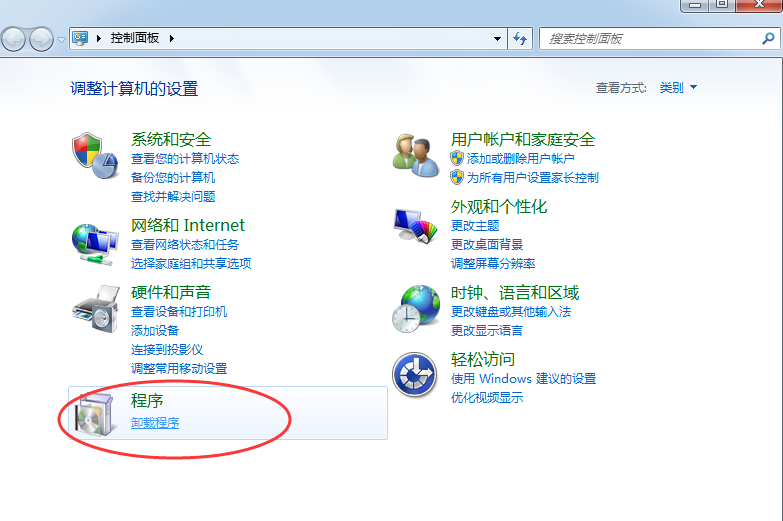
Task: Open the 程序 category heading
Action: point(147,401)
